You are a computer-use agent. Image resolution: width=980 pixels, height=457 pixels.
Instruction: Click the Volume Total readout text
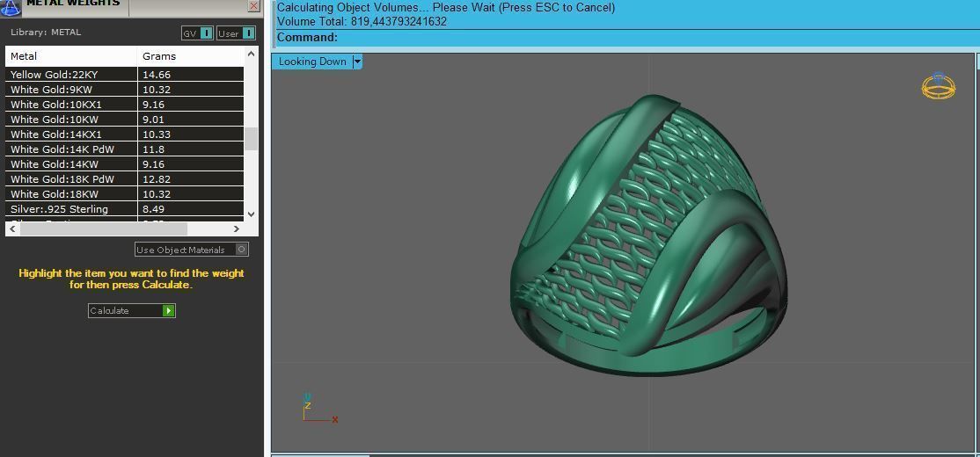(362, 22)
